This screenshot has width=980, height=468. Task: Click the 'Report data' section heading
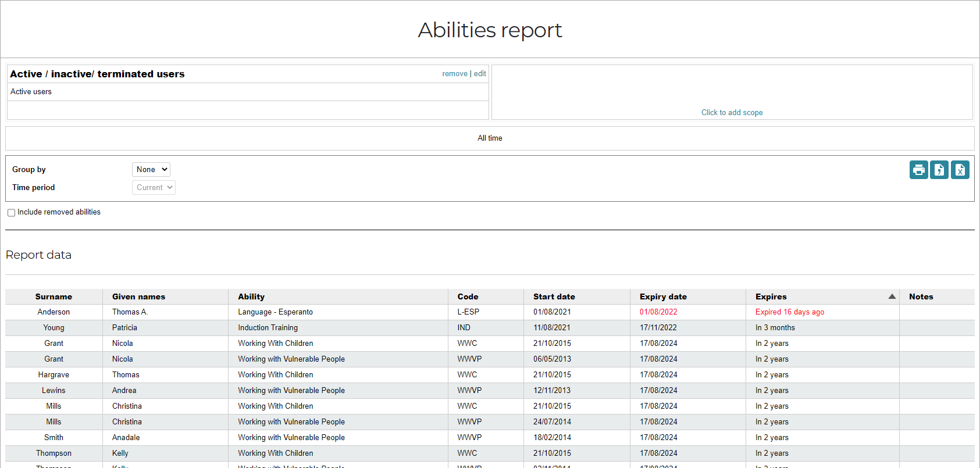point(38,255)
